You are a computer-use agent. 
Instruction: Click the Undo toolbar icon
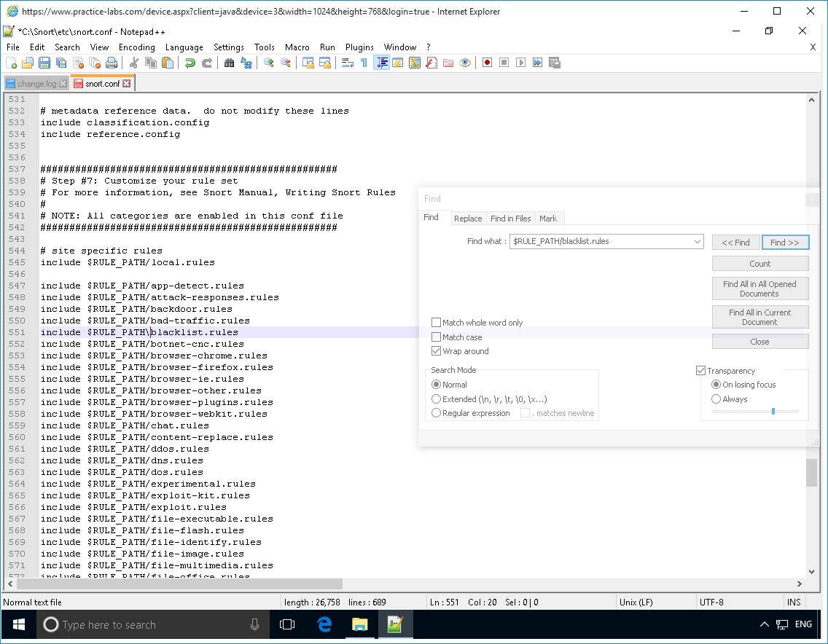point(190,63)
